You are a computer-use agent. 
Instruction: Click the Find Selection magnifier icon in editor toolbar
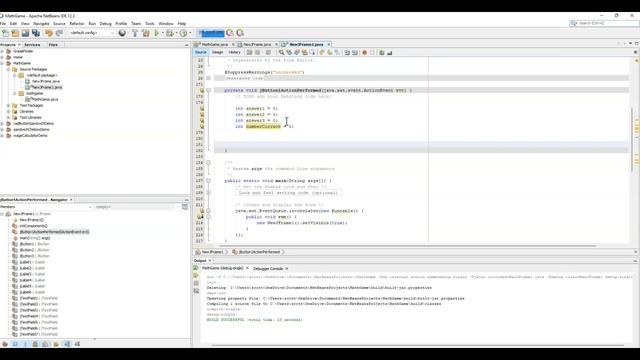(x=281, y=53)
